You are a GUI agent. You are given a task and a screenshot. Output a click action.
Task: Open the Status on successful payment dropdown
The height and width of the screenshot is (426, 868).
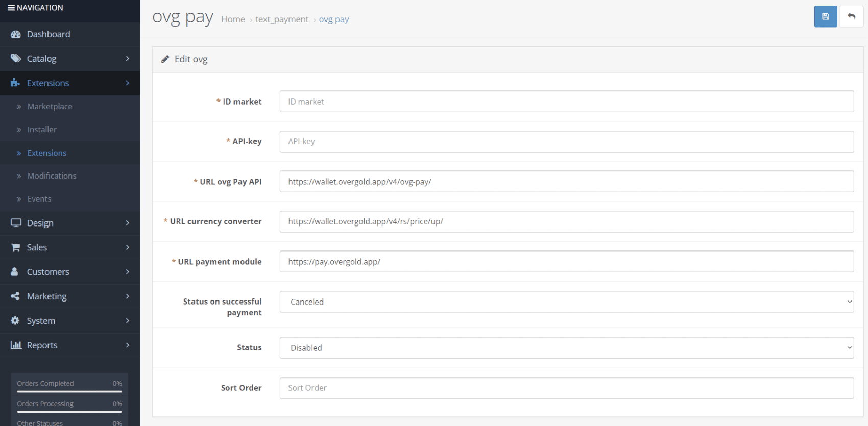point(567,302)
